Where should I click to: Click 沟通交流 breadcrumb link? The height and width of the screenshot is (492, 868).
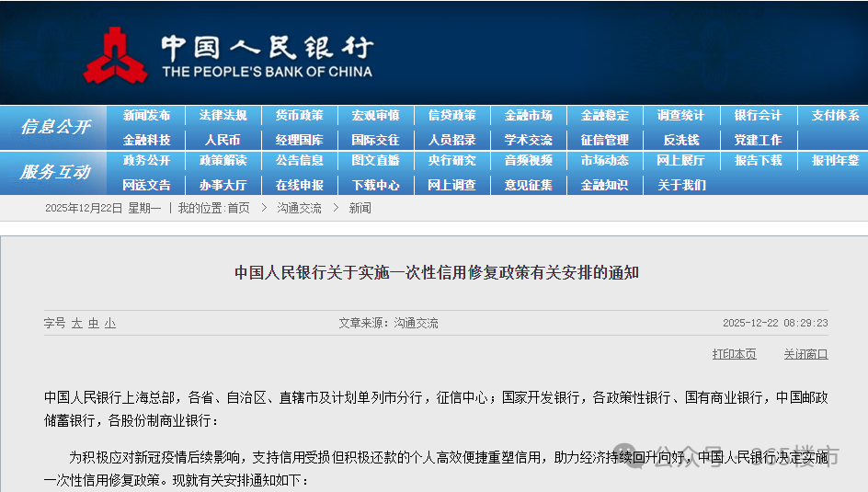tap(299, 209)
